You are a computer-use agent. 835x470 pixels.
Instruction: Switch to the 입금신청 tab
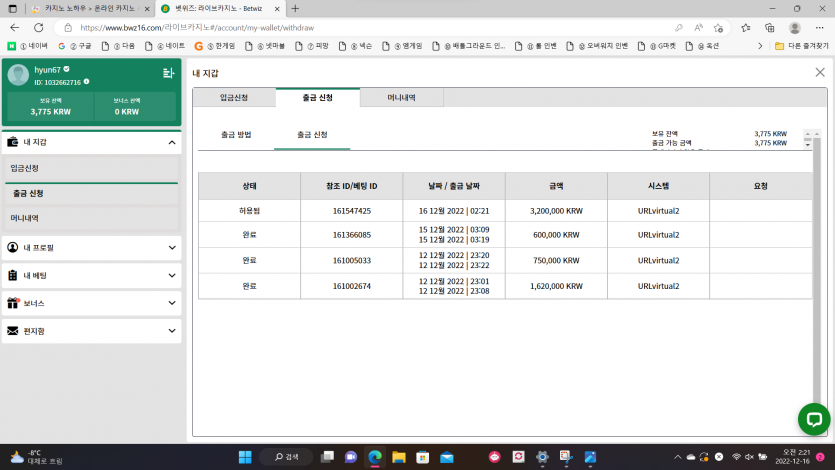(234, 97)
